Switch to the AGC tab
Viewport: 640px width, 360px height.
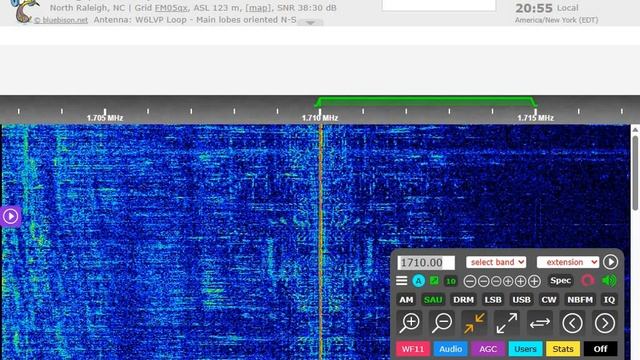[x=488, y=349]
